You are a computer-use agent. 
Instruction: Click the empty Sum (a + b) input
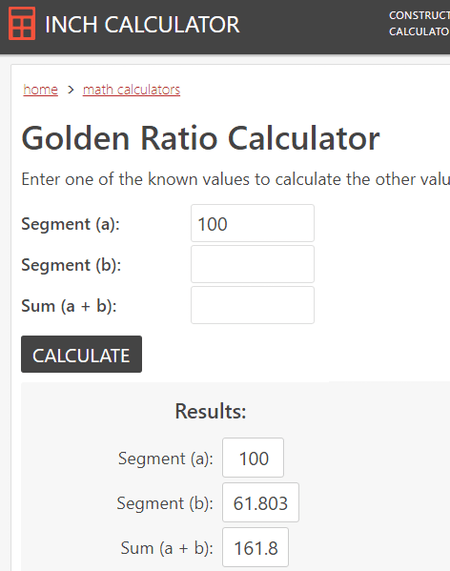[x=253, y=305]
